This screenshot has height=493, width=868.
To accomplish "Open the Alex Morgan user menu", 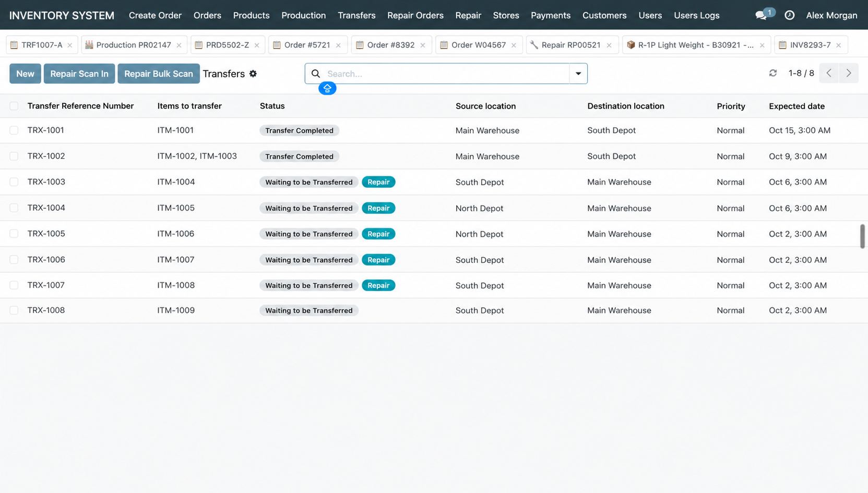I will tap(831, 15).
